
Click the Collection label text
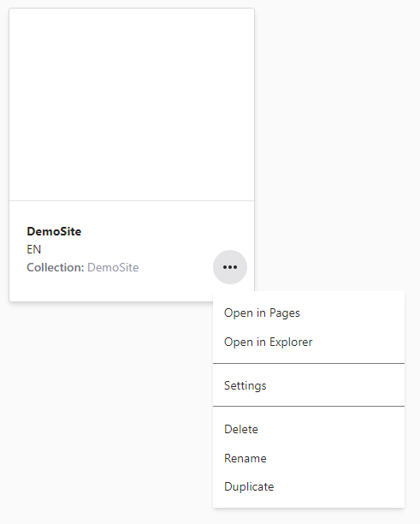click(x=56, y=267)
